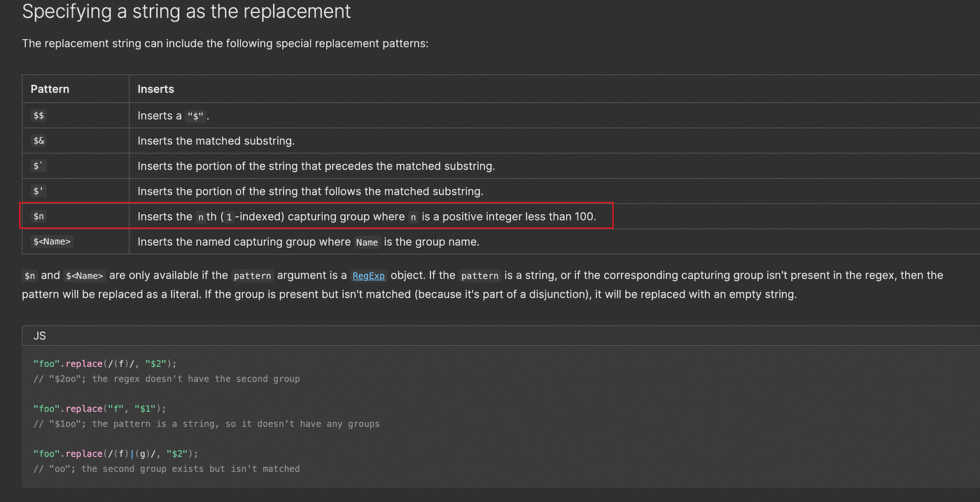Click the code line replacing /(f)/ with "$2"
The height and width of the screenshot is (502, 980).
point(105,363)
